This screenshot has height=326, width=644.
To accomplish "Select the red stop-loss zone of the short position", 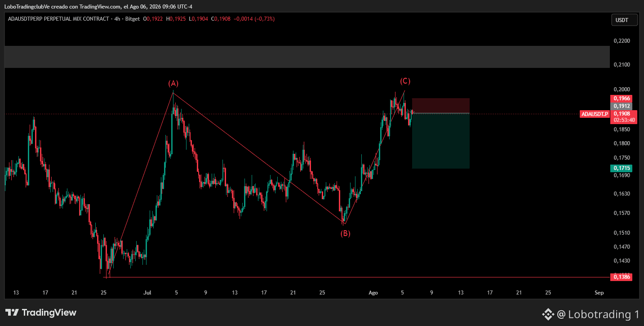I will 441,106.
